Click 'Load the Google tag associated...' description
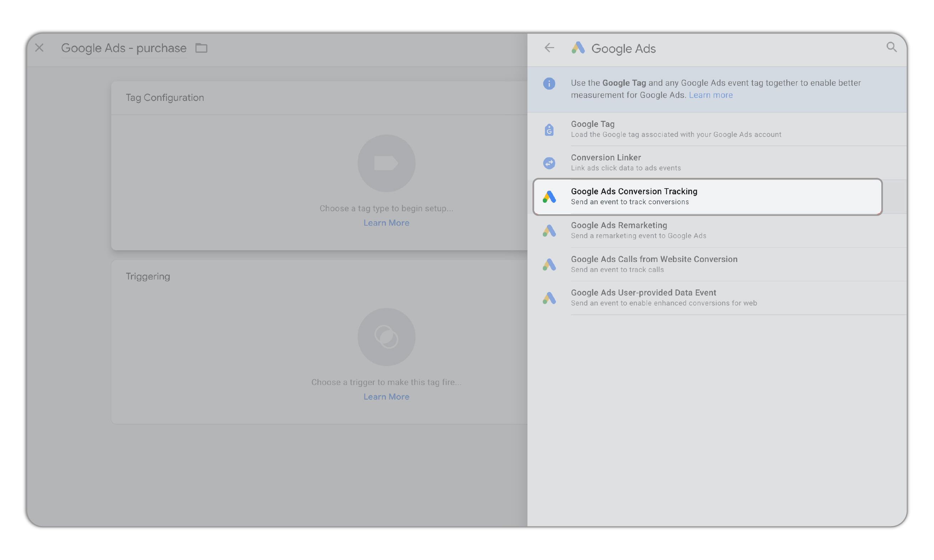The image size is (934, 560). [676, 135]
